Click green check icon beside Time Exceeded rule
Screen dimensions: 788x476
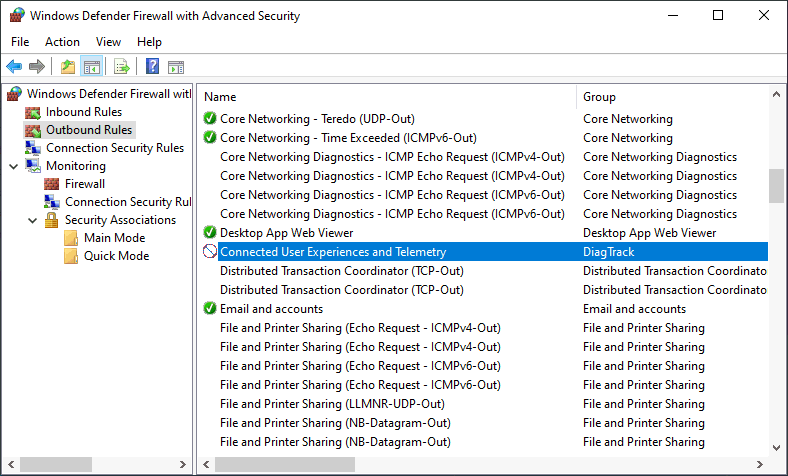210,138
